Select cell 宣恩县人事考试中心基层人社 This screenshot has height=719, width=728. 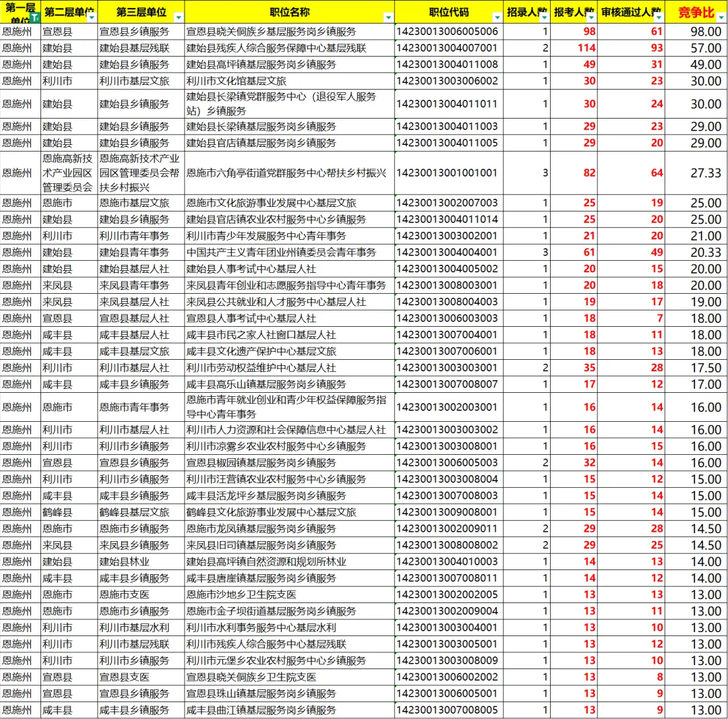[289, 319]
